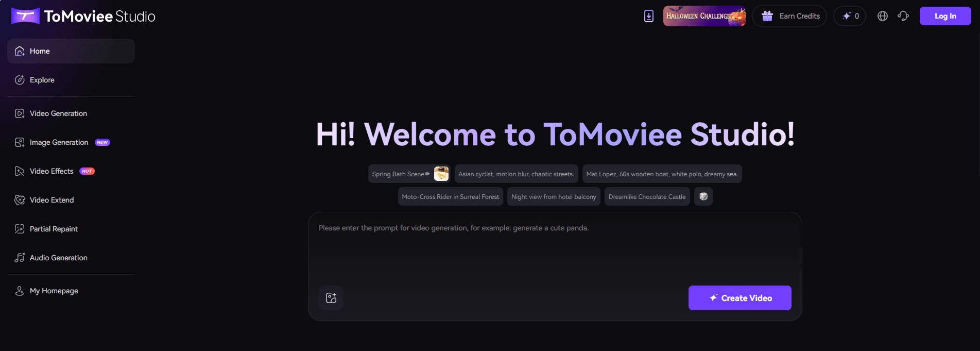Click the Home house icon
This screenshot has height=351, width=980.
(20, 51)
